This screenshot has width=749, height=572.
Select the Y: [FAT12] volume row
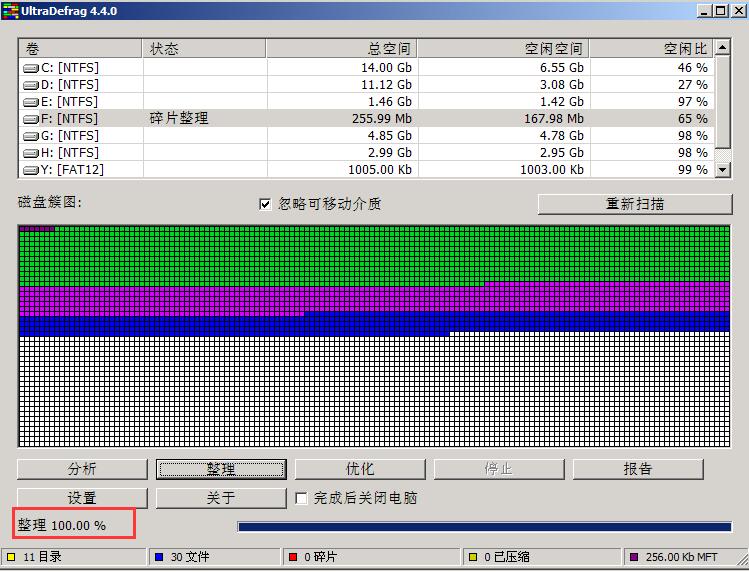[366, 170]
